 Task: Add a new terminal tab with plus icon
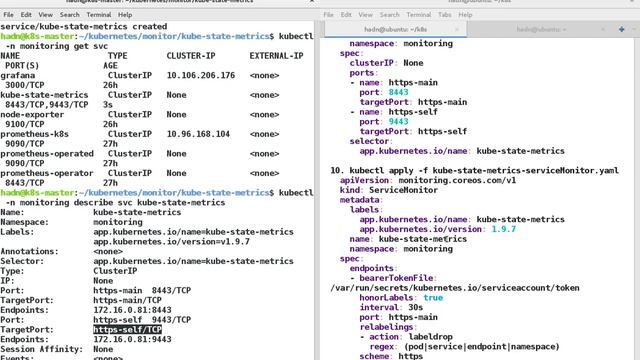coord(621,29)
